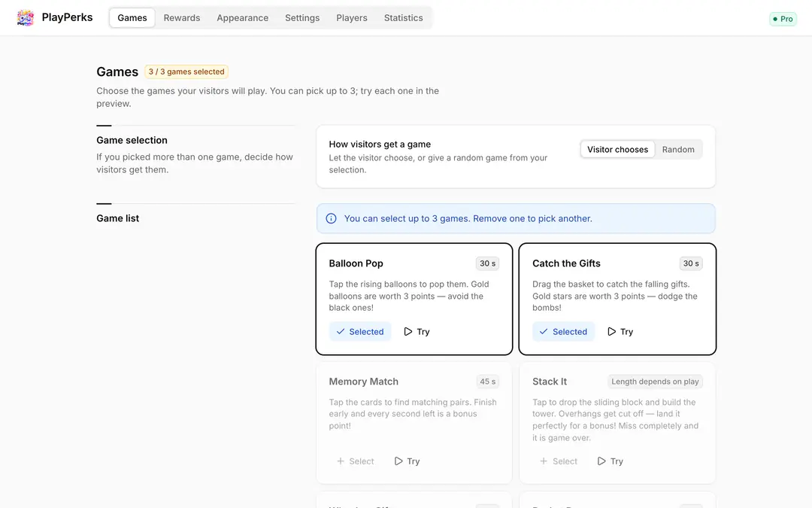The image size is (812, 508).
Task: Click the 'You can select up to 3 games' notice text
Action: tap(468, 219)
